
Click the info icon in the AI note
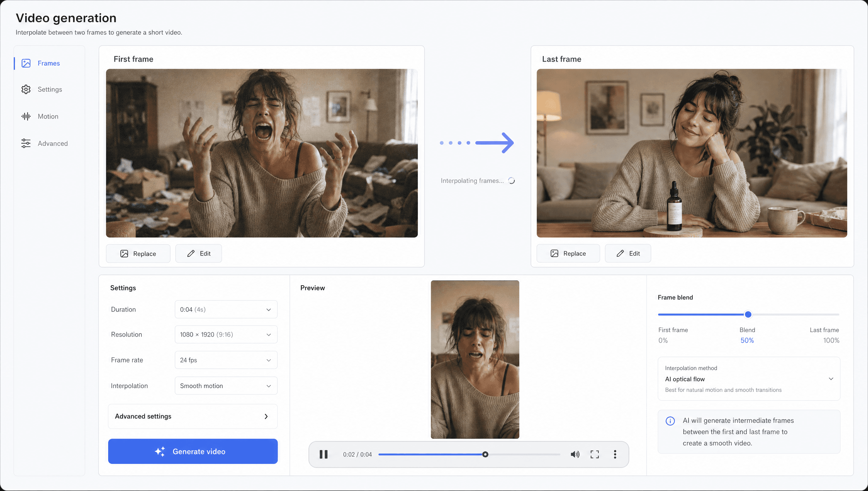[670, 421]
